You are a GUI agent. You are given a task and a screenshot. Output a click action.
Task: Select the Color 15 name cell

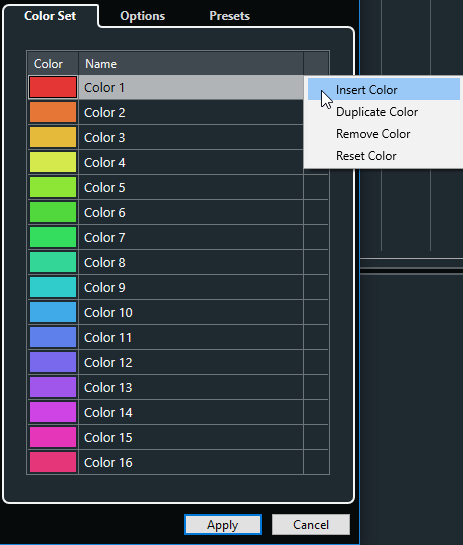tap(191, 438)
